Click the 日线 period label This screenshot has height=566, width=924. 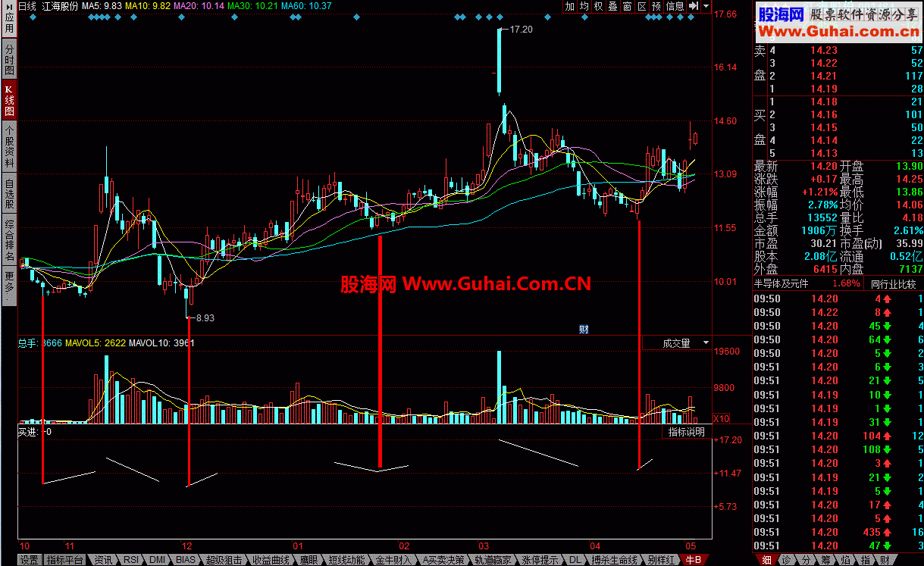tap(27, 5)
